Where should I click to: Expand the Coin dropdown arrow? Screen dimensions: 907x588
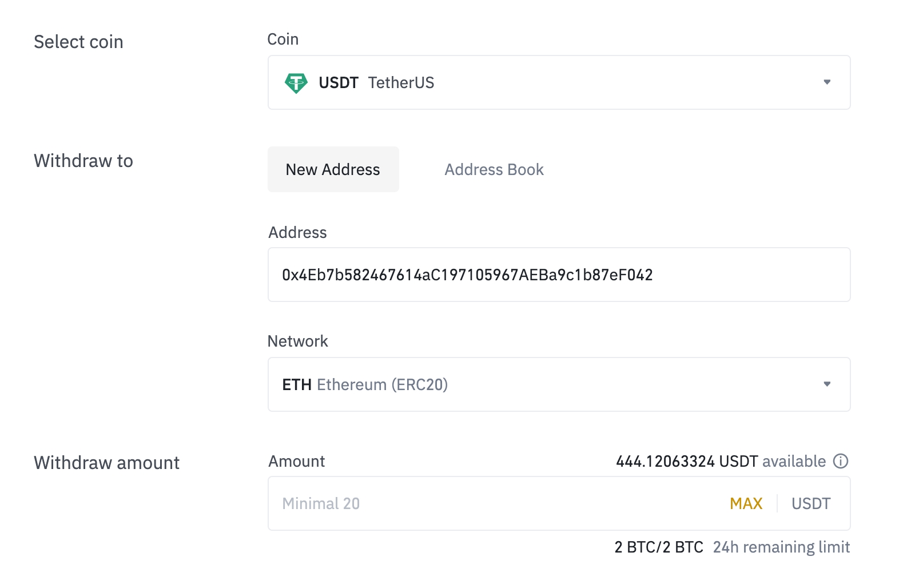click(827, 82)
